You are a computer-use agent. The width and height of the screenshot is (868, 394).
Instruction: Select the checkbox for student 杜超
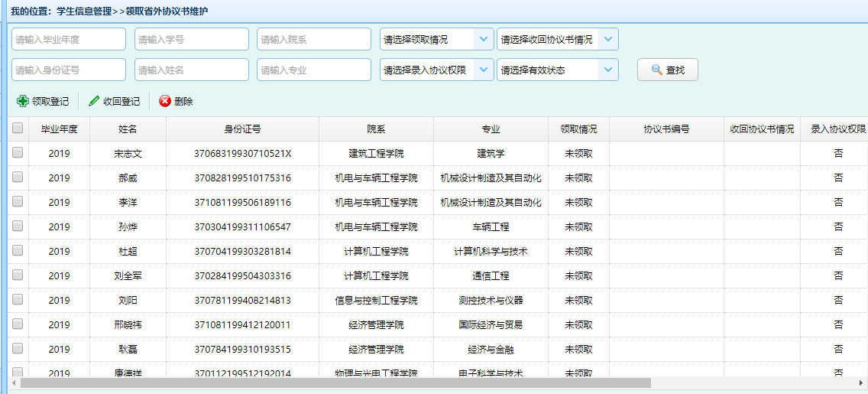[18, 251]
